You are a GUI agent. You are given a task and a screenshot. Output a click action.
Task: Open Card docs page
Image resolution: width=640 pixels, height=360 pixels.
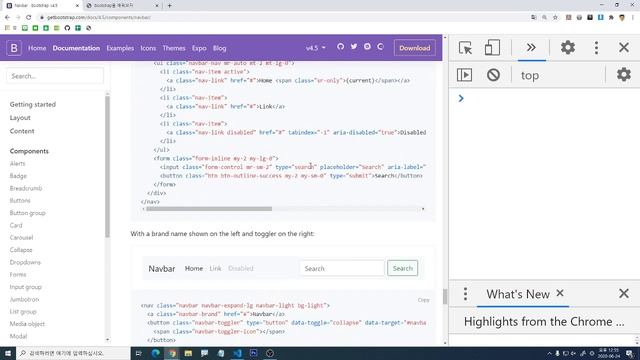16,225
